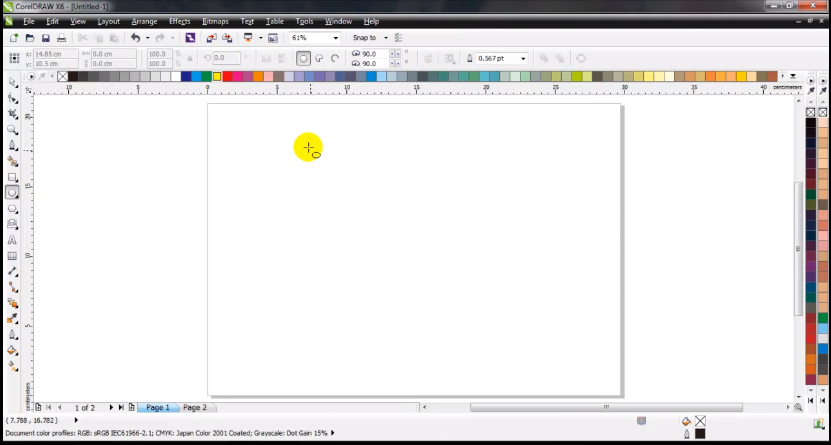This screenshot has width=831, height=445.
Task: Choose the Pie shape mode button
Action: click(319, 58)
